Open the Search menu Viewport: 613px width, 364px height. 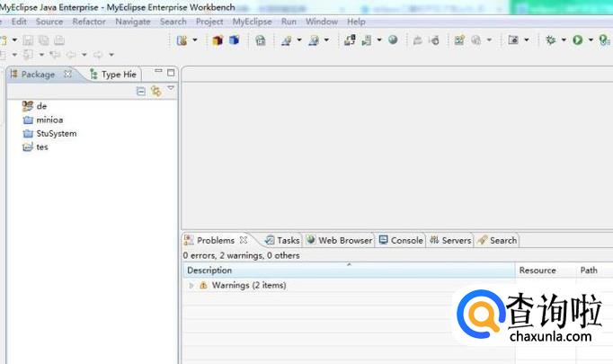click(x=173, y=22)
